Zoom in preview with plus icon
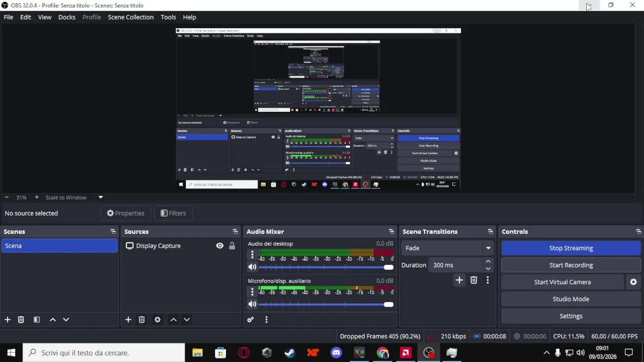 point(36,197)
